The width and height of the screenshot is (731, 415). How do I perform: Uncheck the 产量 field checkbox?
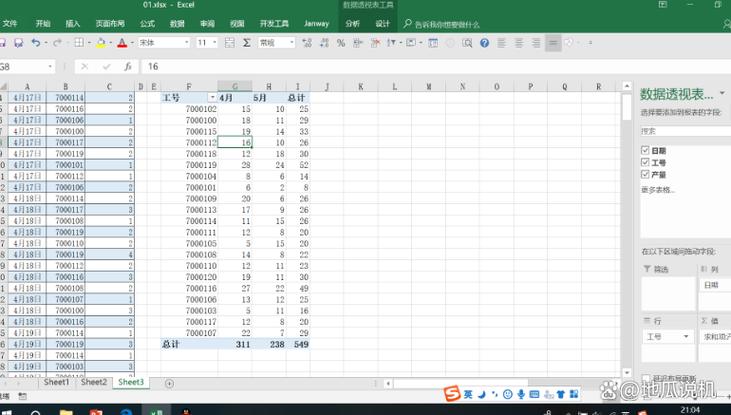coord(645,174)
